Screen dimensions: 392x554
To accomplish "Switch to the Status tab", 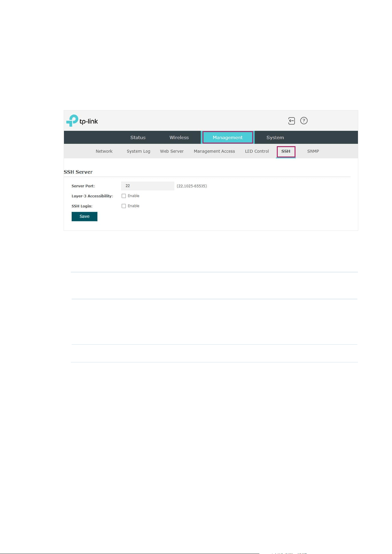I will pyautogui.click(x=138, y=138).
